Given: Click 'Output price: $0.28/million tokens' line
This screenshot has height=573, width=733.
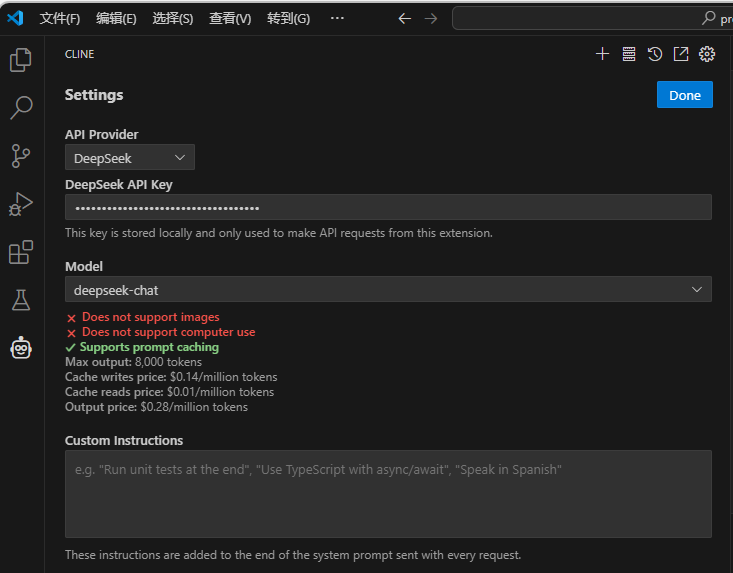Looking at the screenshot, I should pos(157,407).
